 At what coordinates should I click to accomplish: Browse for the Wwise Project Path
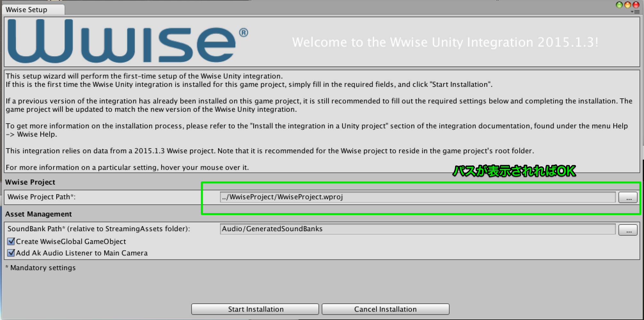pos(628,197)
